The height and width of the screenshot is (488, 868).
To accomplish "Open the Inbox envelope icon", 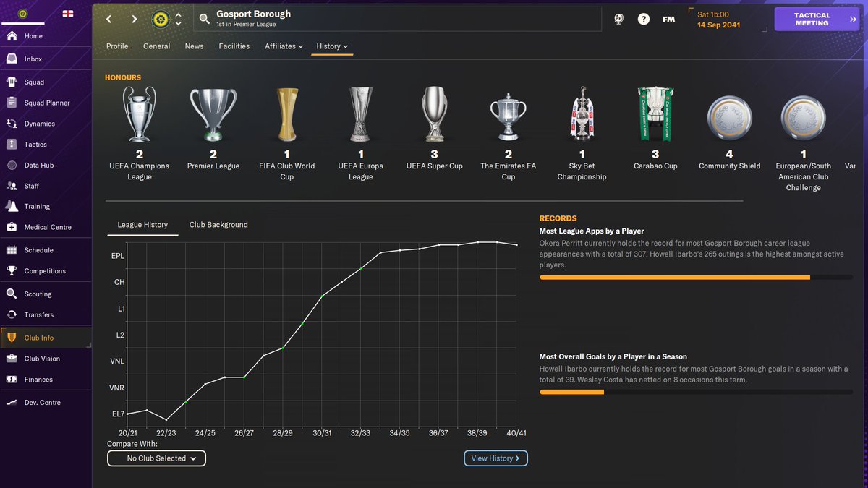I will pyautogui.click(x=12, y=59).
